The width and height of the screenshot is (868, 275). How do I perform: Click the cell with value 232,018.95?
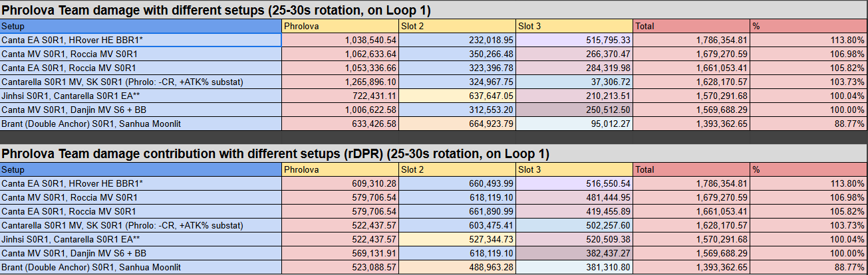[458, 41]
